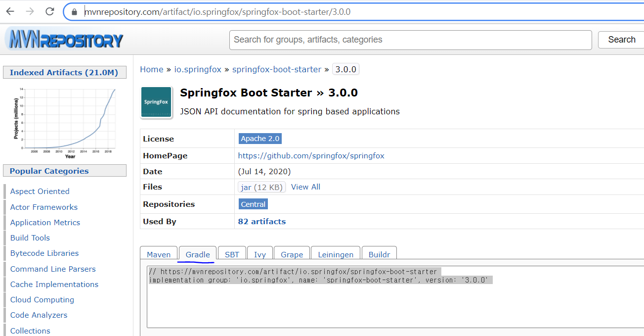The height and width of the screenshot is (336, 644).
Task: Reload the page with refresh icon
Action: (49, 11)
